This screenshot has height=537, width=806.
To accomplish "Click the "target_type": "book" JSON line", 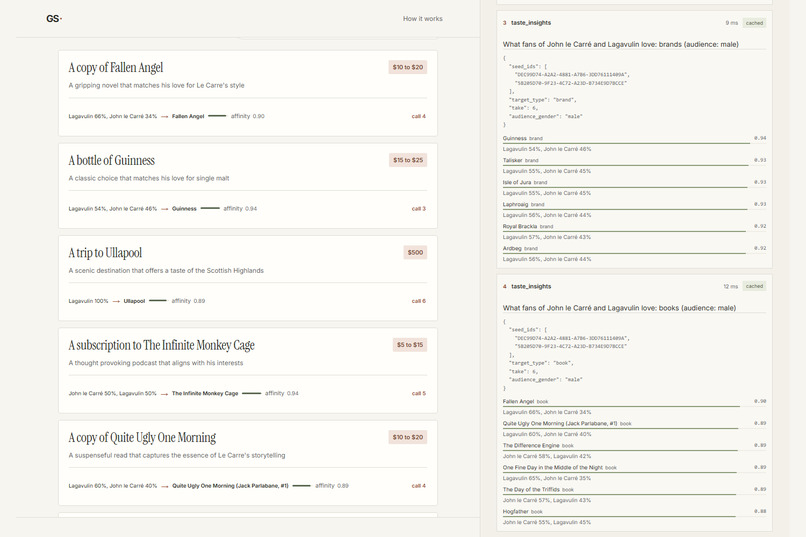I will pos(541,363).
